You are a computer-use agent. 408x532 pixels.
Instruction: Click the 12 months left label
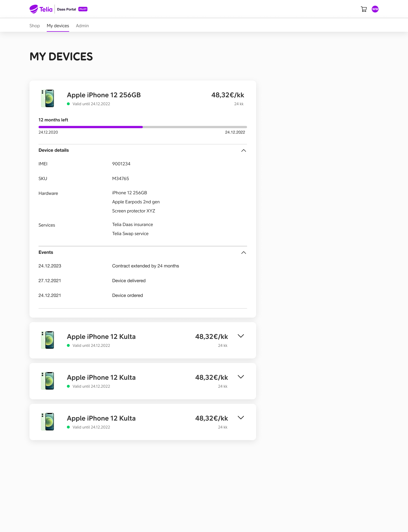pos(53,120)
